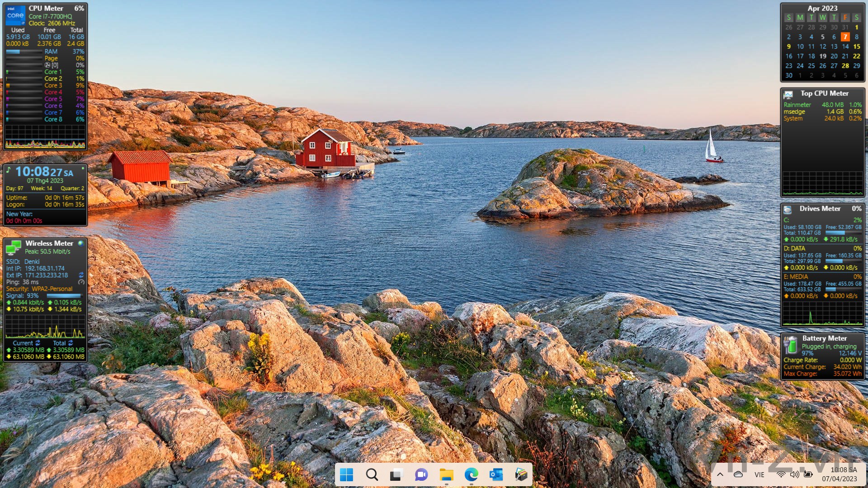
Task: Show hidden tray icons chevron
Action: click(x=720, y=474)
